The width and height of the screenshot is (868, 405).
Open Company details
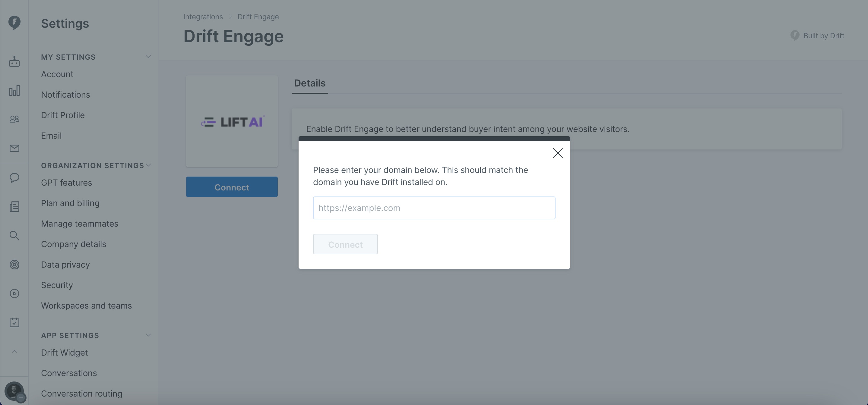click(x=74, y=244)
